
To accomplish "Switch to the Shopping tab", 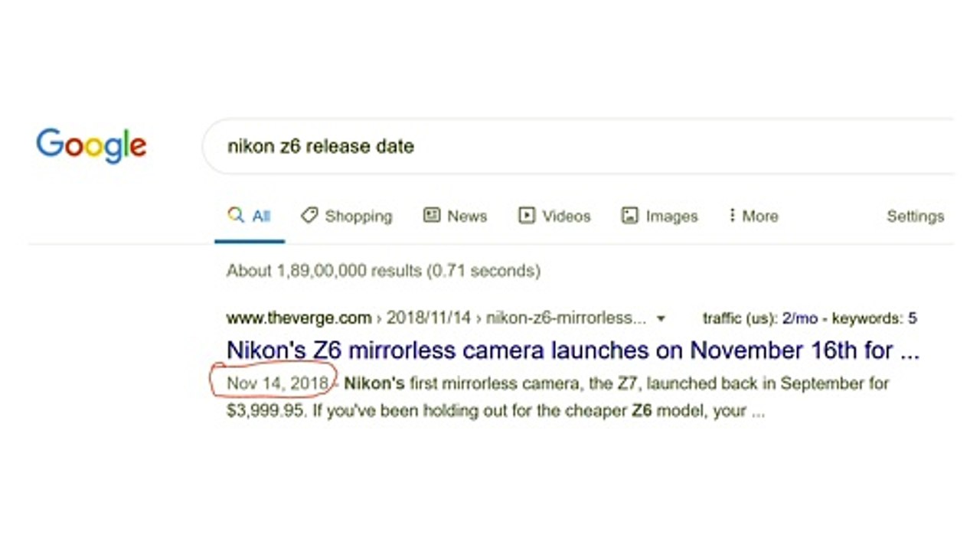I will 347,217.
